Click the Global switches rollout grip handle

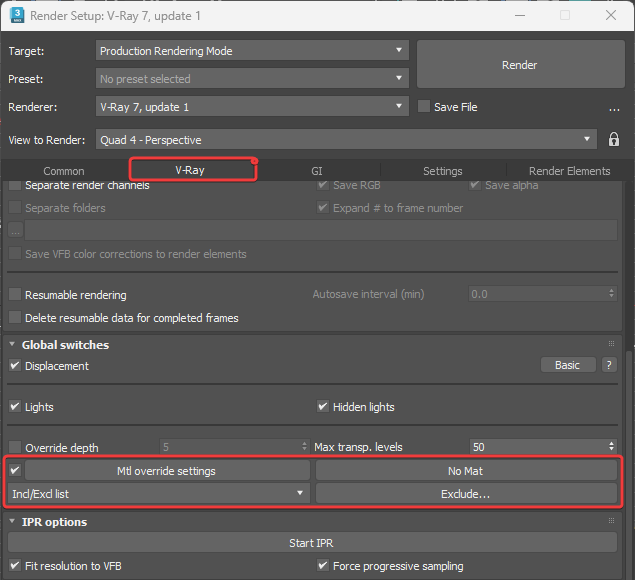click(x=610, y=344)
